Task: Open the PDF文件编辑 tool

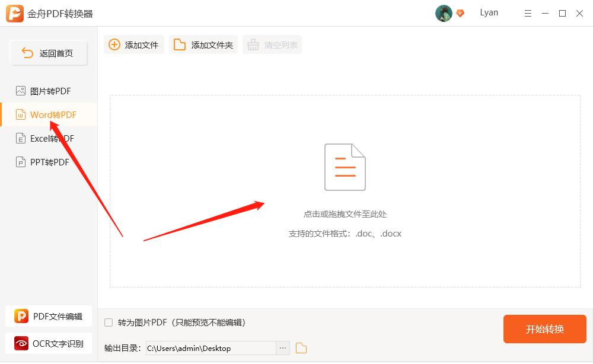Action: tap(49, 316)
